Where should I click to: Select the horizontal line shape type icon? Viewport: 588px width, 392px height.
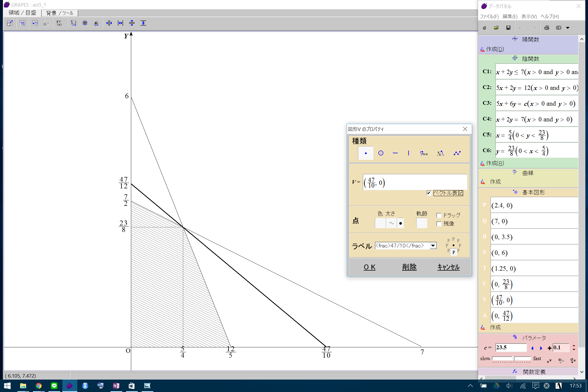click(x=395, y=153)
